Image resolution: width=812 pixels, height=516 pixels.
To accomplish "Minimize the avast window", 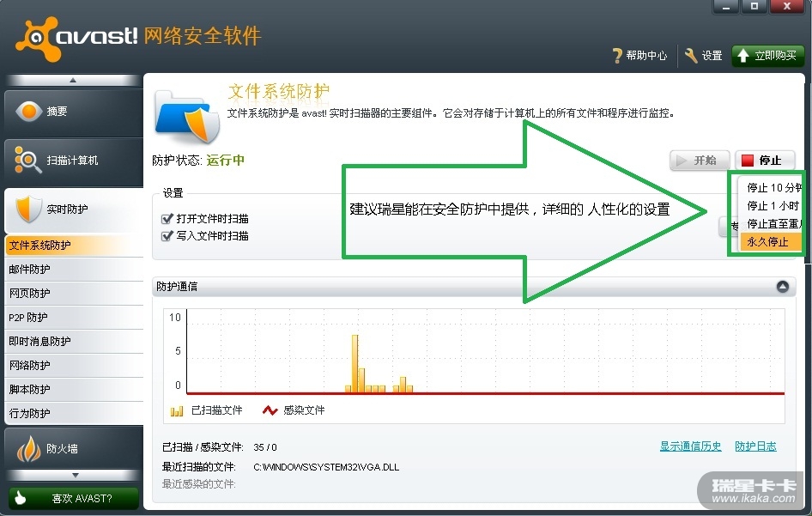I will (x=726, y=7).
